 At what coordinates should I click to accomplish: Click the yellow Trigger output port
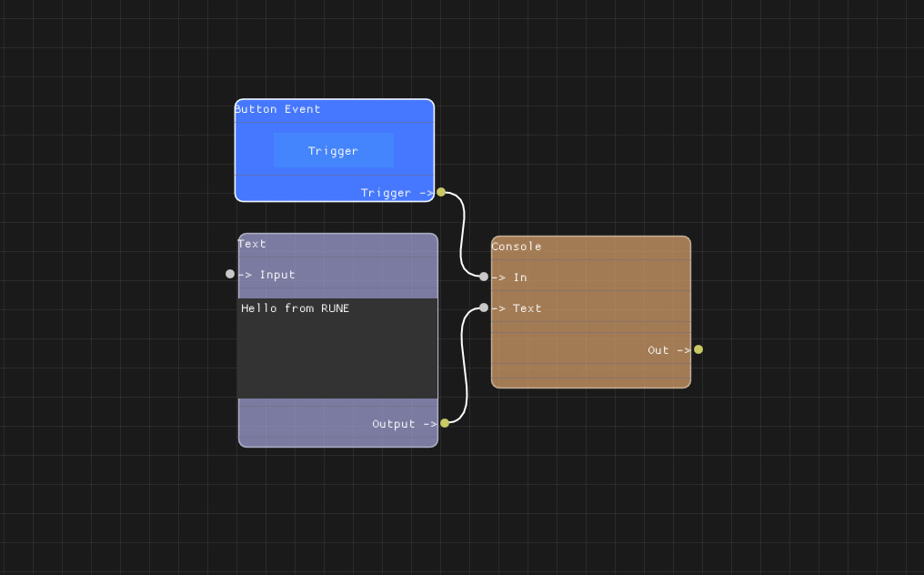pyautogui.click(x=441, y=192)
